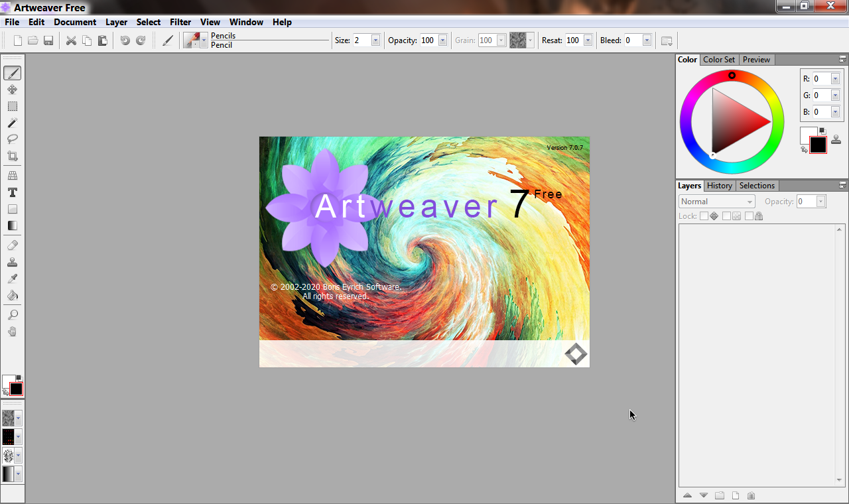The image size is (849, 504).
Task: Select the Lasso tool
Action: 12,139
